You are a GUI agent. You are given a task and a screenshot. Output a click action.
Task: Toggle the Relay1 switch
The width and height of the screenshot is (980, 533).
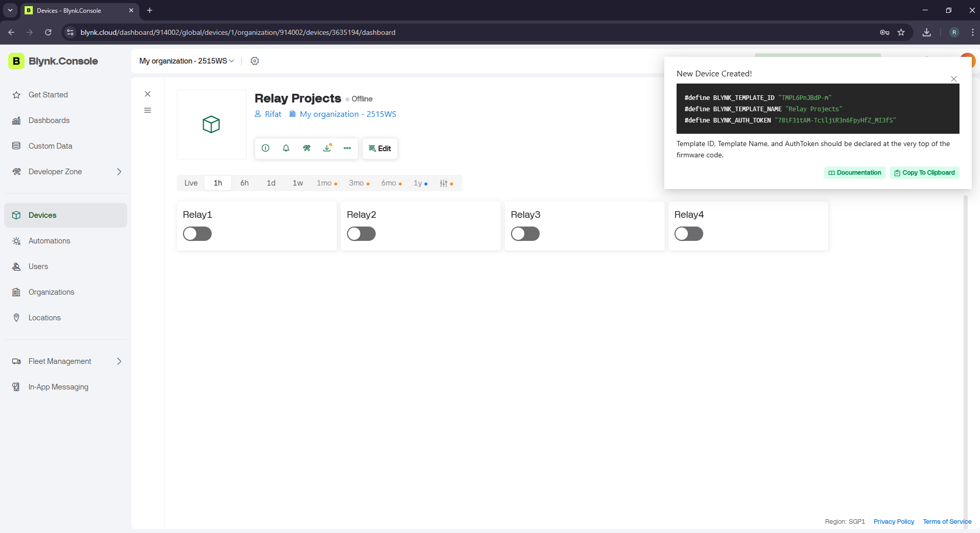197,234
